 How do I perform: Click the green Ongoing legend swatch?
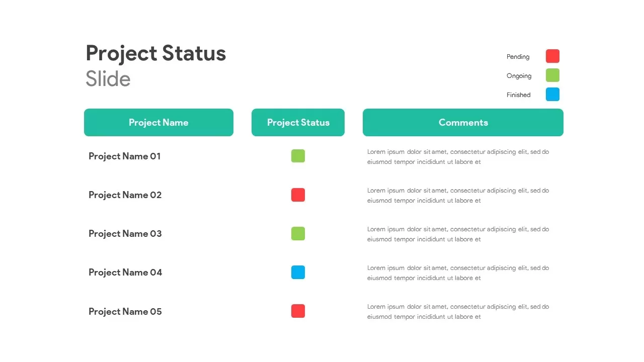pyautogui.click(x=552, y=75)
